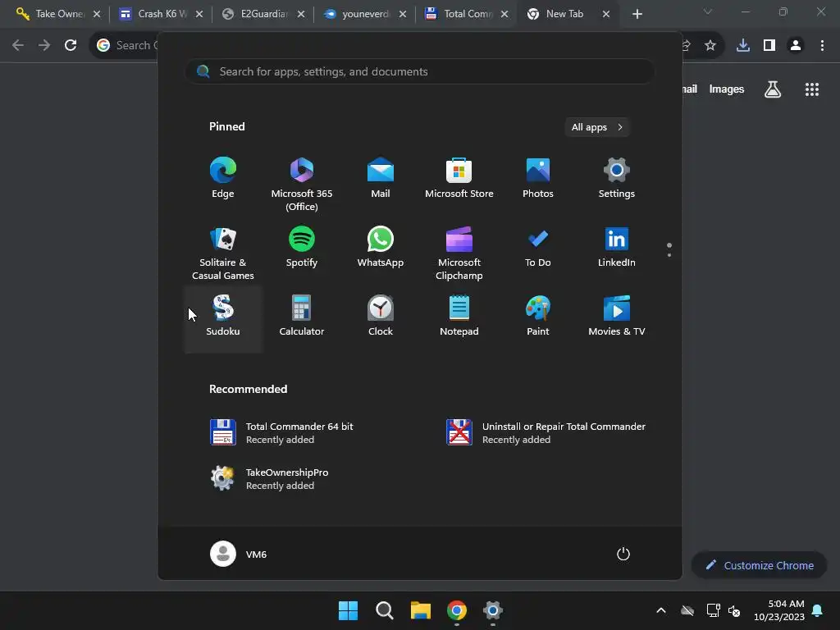Click Customize Chrome button
The image size is (840, 630).
pos(760,565)
